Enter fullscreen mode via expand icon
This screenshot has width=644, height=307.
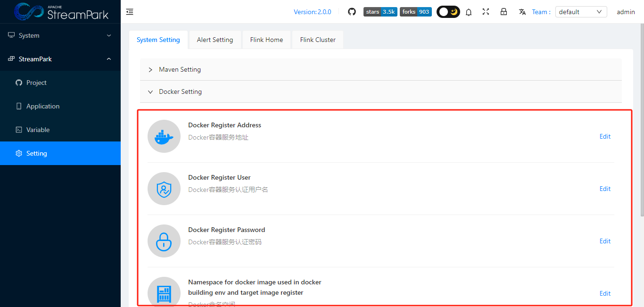pos(486,12)
